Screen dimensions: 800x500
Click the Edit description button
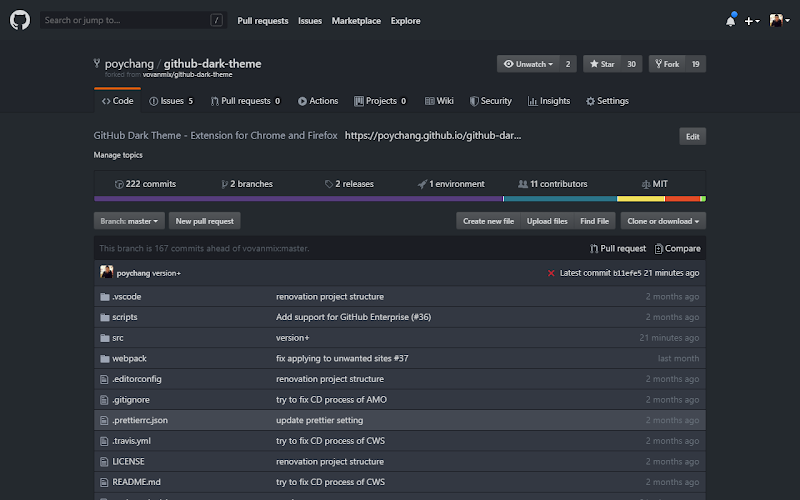(x=692, y=136)
